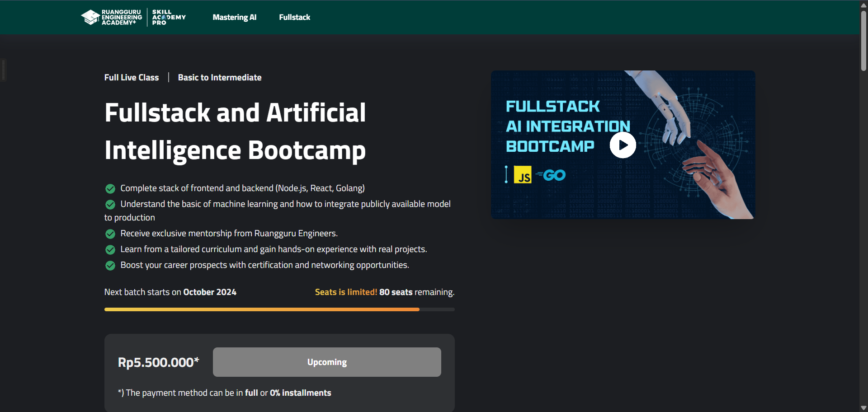Open the Fullstack menu item

coord(294,17)
